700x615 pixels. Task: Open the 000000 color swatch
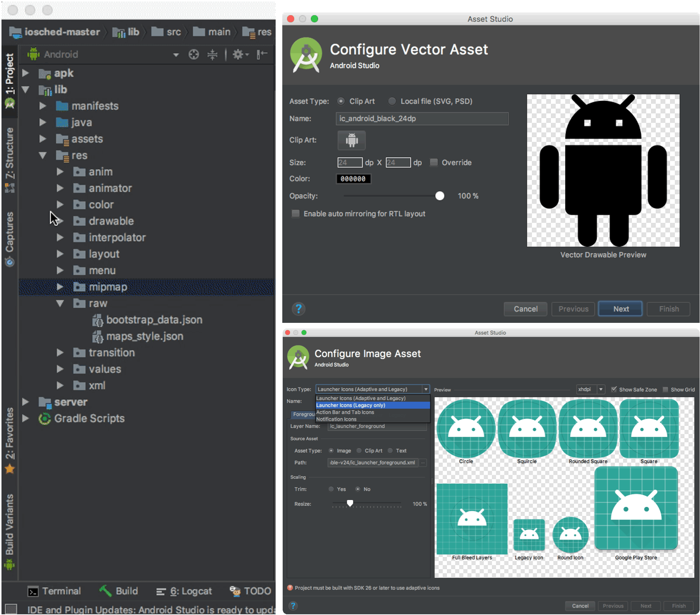pyautogui.click(x=353, y=179)
